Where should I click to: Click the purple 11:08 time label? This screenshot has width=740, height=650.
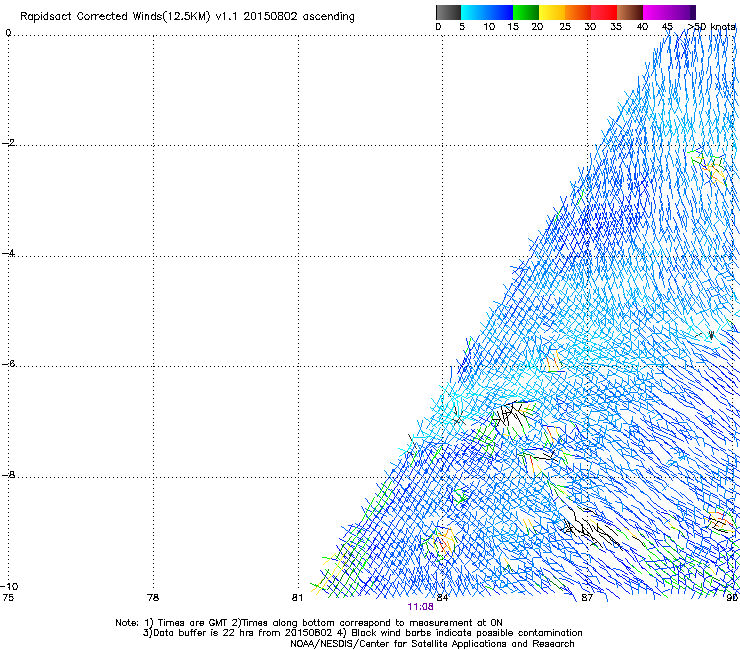420,607
